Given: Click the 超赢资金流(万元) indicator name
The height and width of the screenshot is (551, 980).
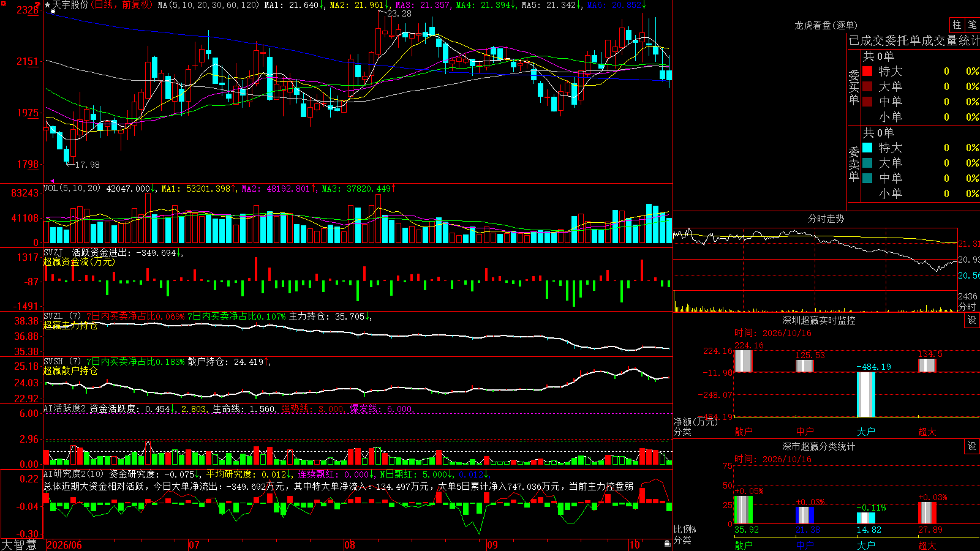Looking at the screenshot, I should point(79,261).
